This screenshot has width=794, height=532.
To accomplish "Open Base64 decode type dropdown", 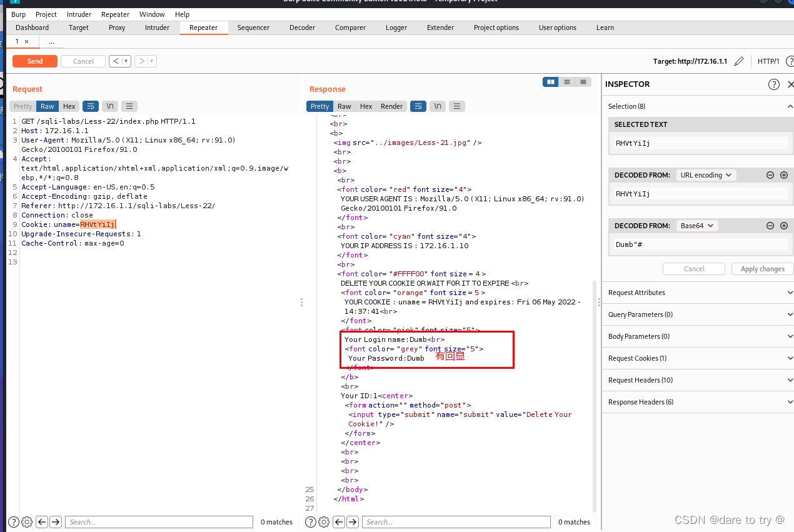I will click(697, 226).
